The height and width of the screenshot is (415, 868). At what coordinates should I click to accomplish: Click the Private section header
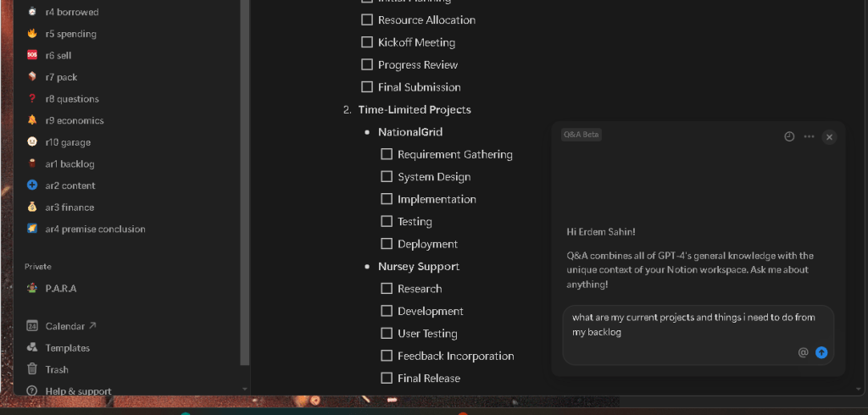coord(37,266)
